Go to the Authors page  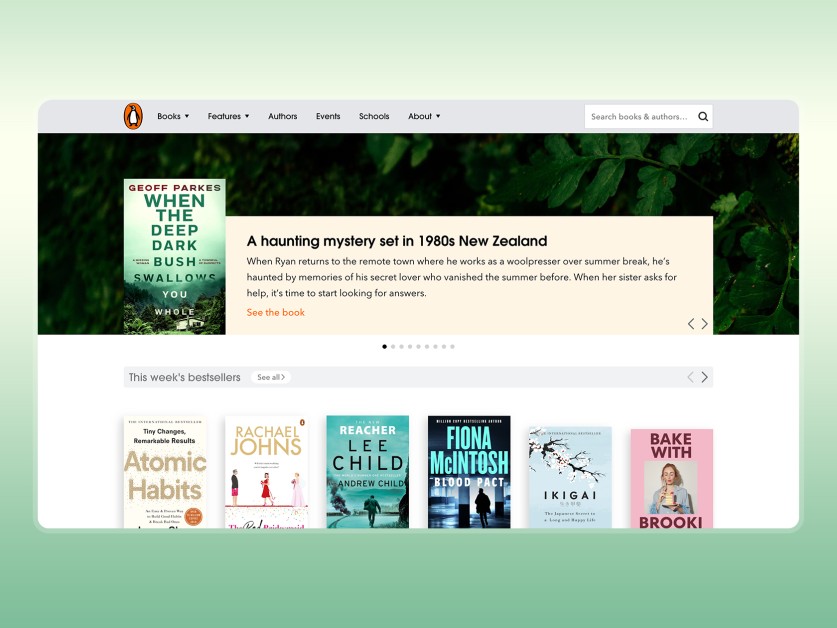282,116
